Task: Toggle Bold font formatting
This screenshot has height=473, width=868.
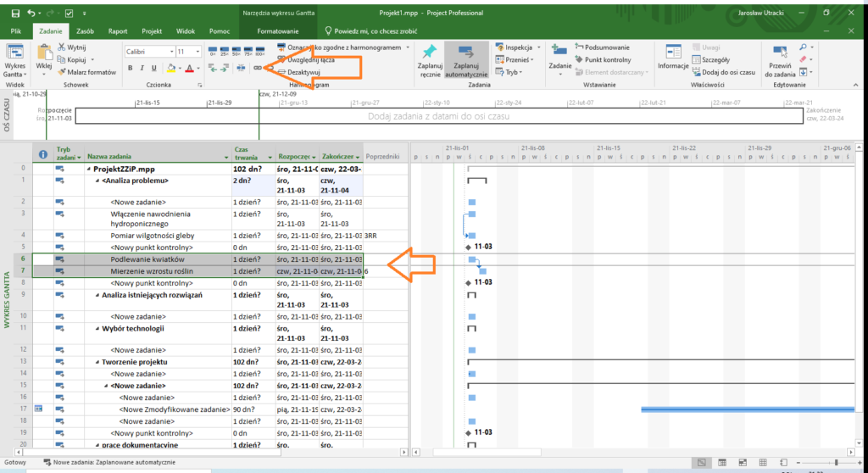Action: click(x=131, y=68)
